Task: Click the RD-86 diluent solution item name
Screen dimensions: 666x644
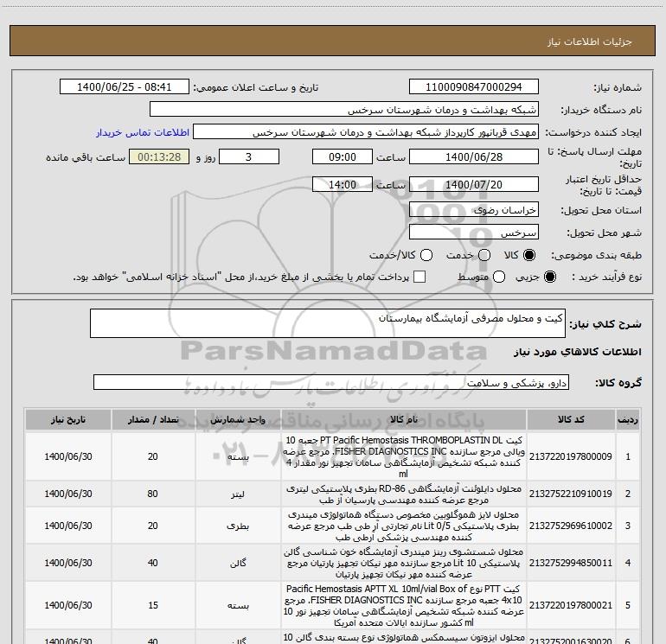Action: 404,494
